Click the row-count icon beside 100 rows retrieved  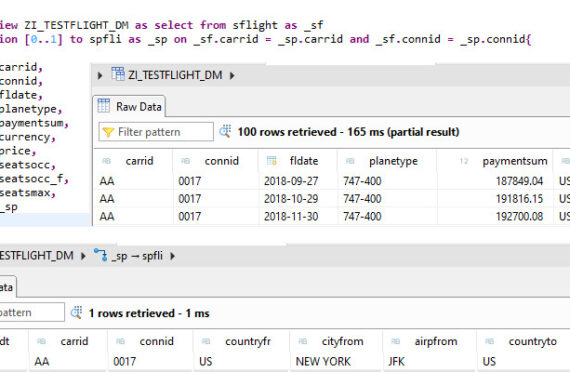(x=225, y=131)
